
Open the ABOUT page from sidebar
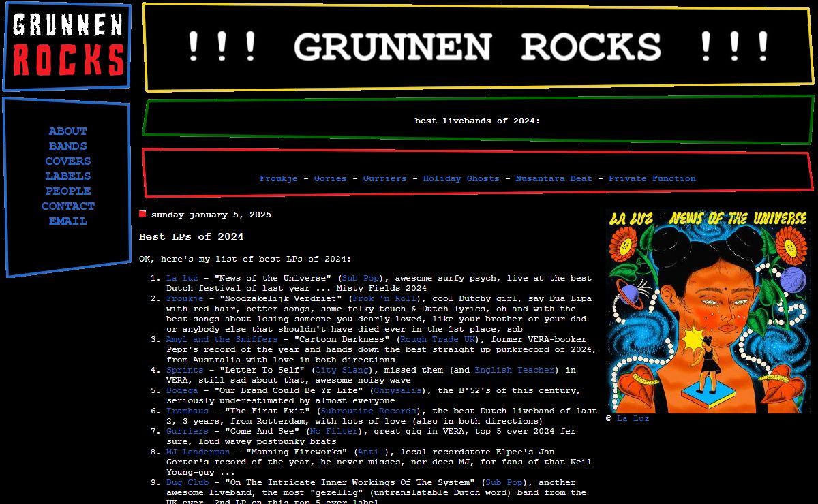pyautogui.click(x=68, y=131)
